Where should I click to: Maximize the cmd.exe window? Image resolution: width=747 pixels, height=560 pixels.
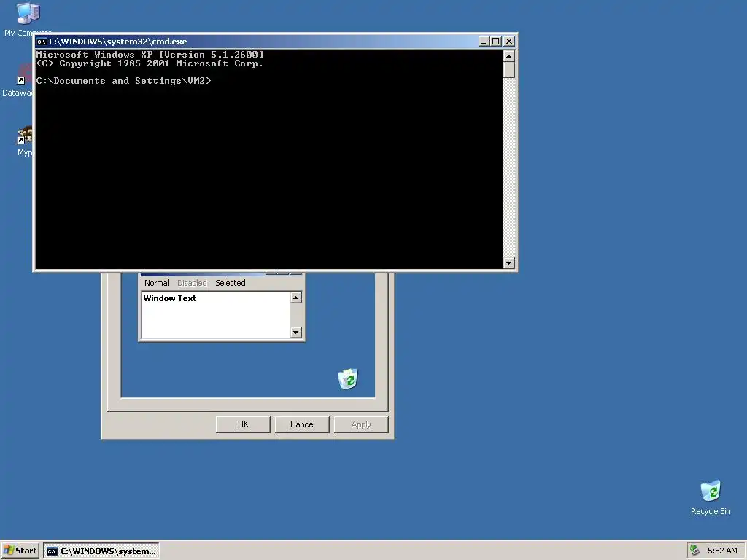click(x=495, y=42)
